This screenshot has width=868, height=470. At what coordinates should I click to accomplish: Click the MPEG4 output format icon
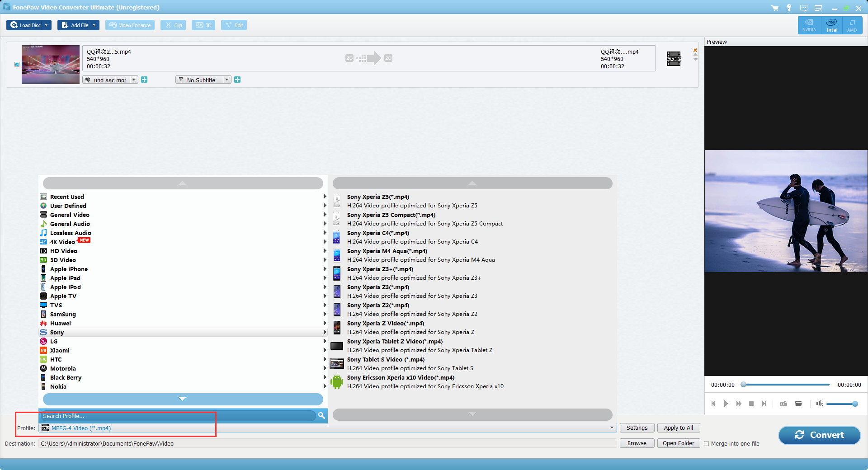673,59
